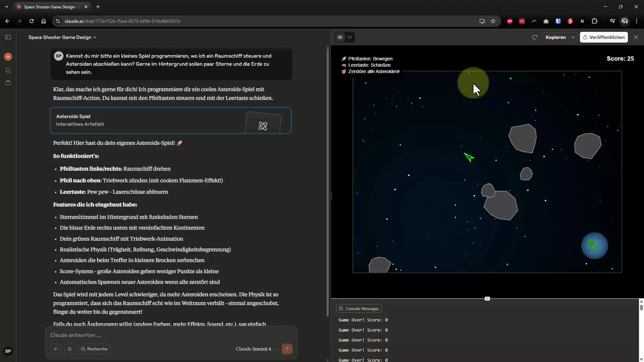Open the browser three-dot menu
The image size is (644, 362).
click(637, 21)
